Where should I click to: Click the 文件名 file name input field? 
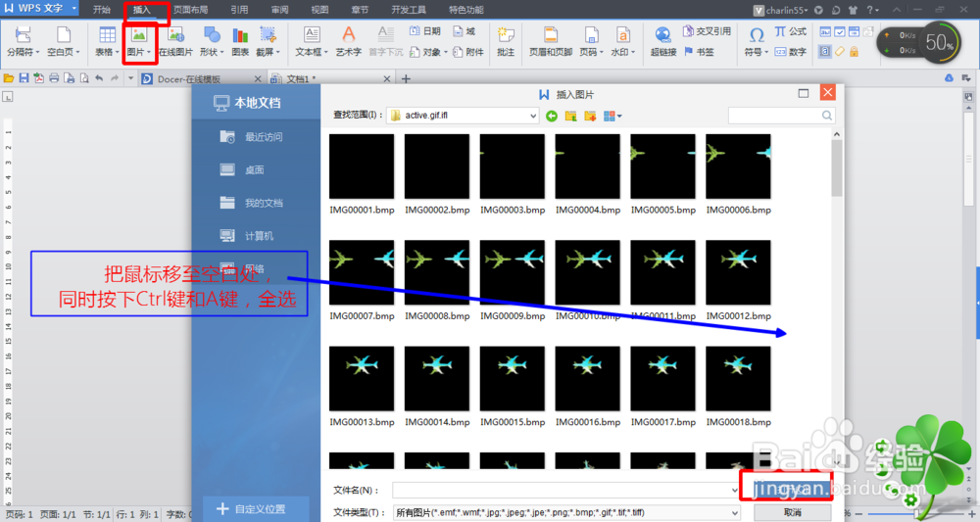(x=566, y=491)
